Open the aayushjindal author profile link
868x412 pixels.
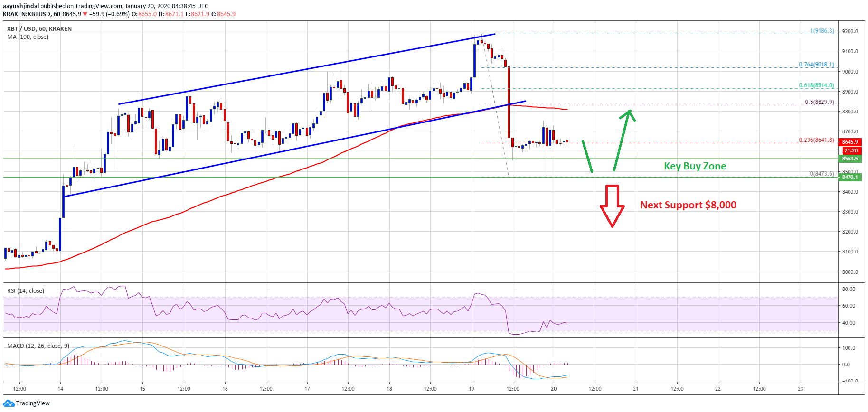point(21,6)
